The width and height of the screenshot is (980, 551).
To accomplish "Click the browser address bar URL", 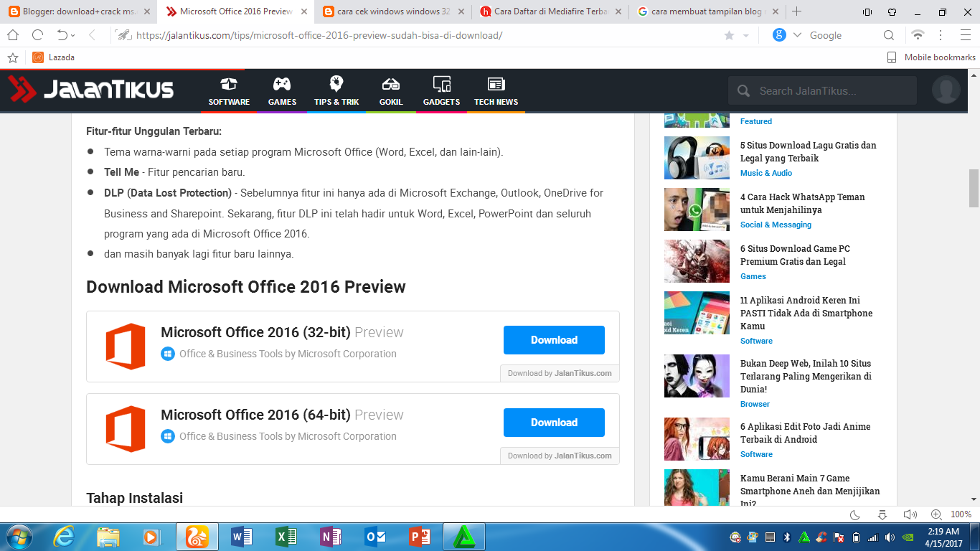I will (x=319, y=35).
